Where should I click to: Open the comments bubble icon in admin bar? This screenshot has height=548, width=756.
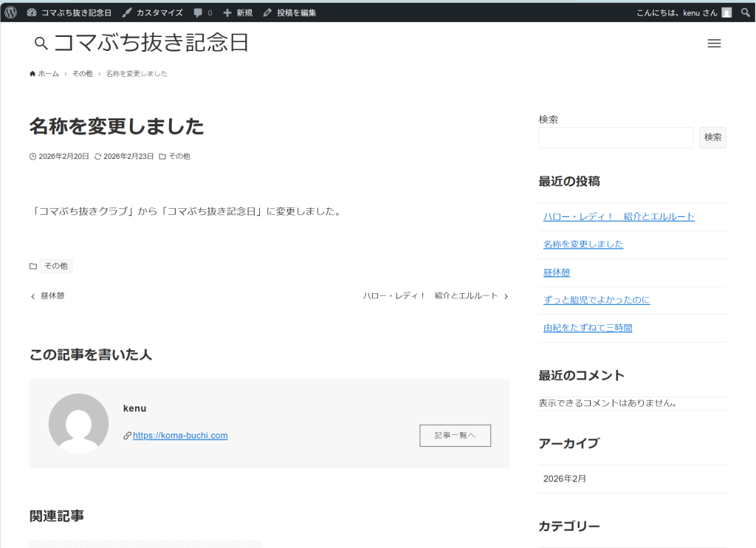[199, 13]
